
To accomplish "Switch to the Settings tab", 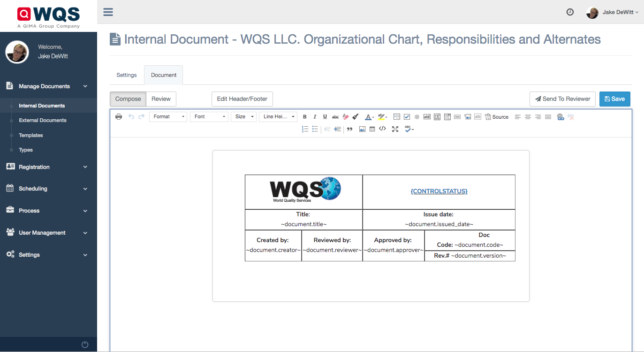I will [x=127, y=75].
